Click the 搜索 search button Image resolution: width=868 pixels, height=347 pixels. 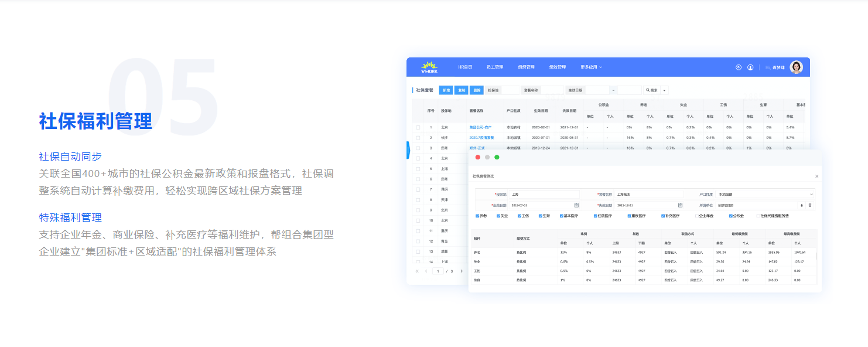pos(651,90)
